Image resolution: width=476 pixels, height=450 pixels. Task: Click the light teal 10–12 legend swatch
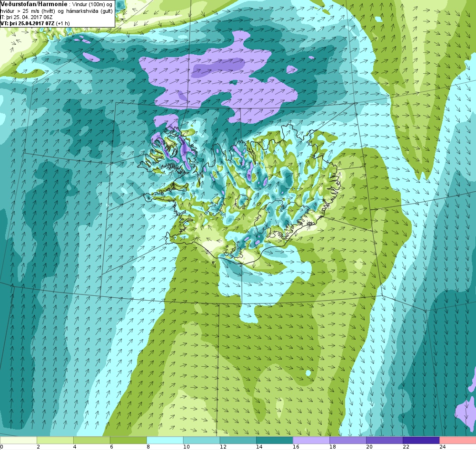click(x=201, y=440)
